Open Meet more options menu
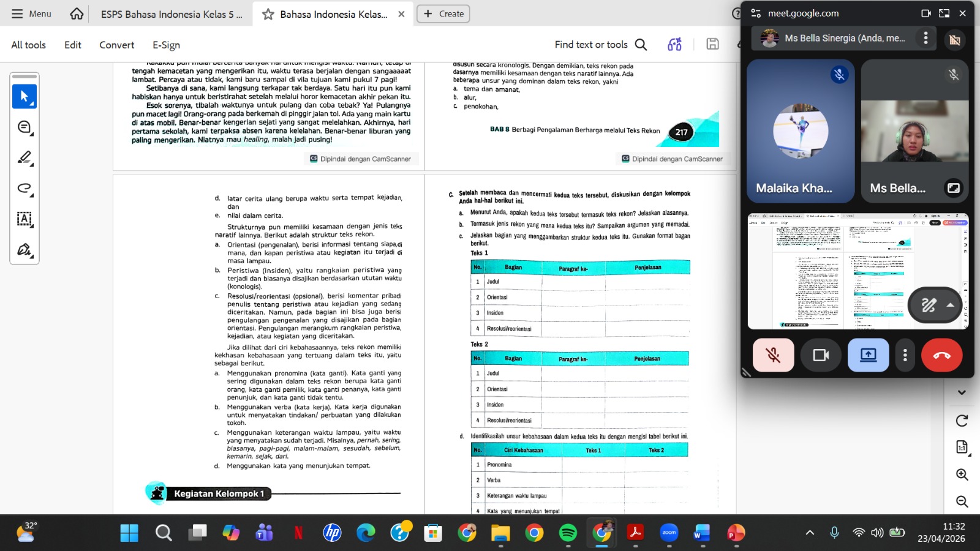The height and width of the screenshot is (551, 980). pos(905,355)
